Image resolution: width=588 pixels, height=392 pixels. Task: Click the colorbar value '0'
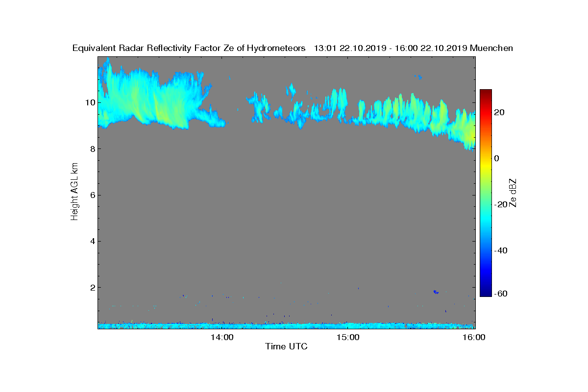click(497, 158)
